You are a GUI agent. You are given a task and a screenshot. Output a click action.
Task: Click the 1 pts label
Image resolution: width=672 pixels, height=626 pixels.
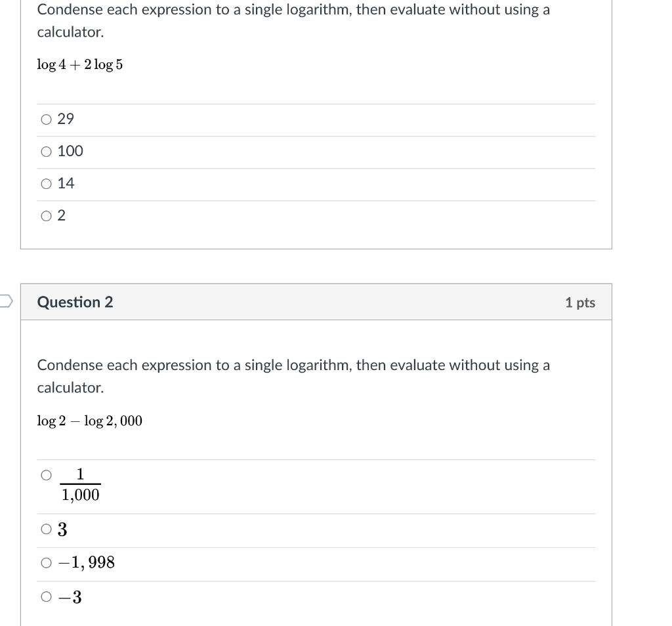pyautogui.click(x=580, y=303)
